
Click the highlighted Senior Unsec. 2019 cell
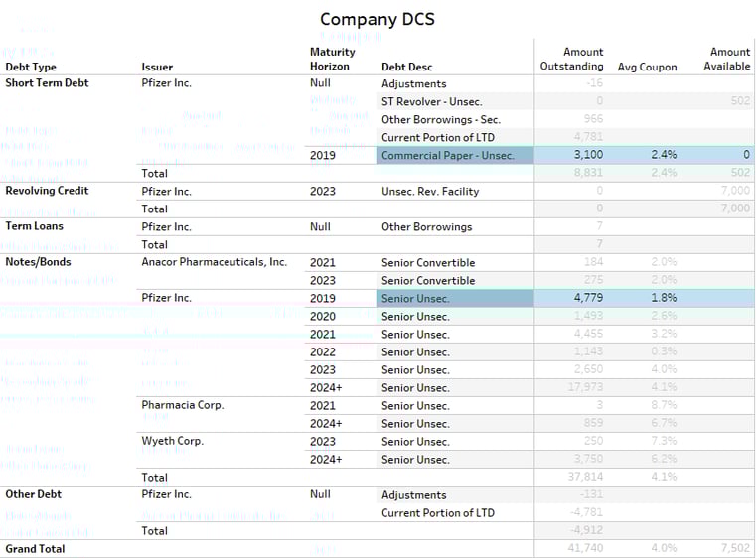(x=455, y=298)
